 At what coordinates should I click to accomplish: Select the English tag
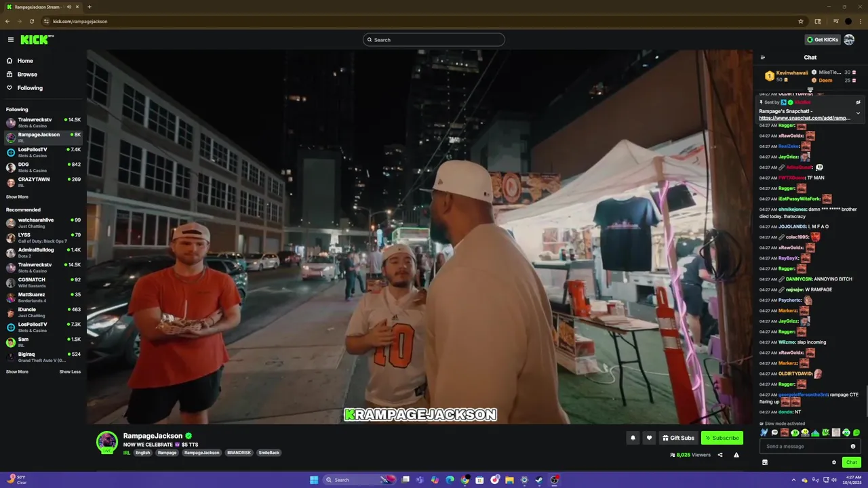[143, 453]
